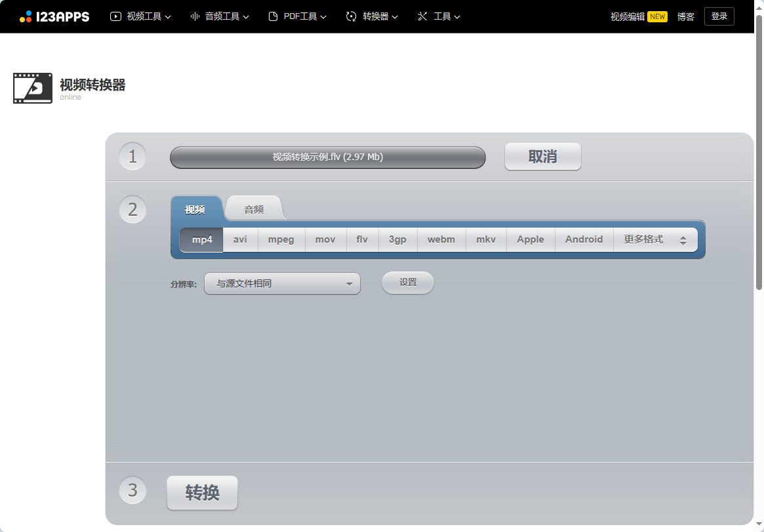Click 取消 to cancel the upload

pyautogui.click(x=542, y=156)
